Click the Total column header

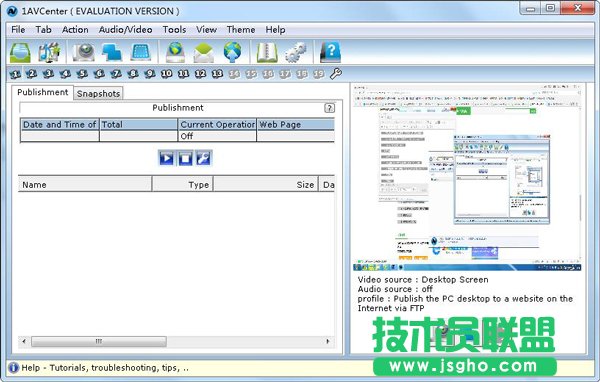click(x=139, y=124)
